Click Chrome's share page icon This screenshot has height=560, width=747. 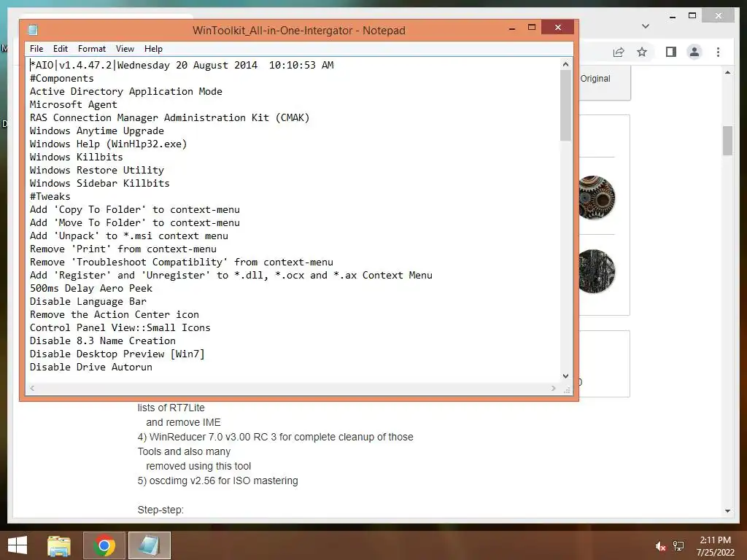tap(619, 52)
